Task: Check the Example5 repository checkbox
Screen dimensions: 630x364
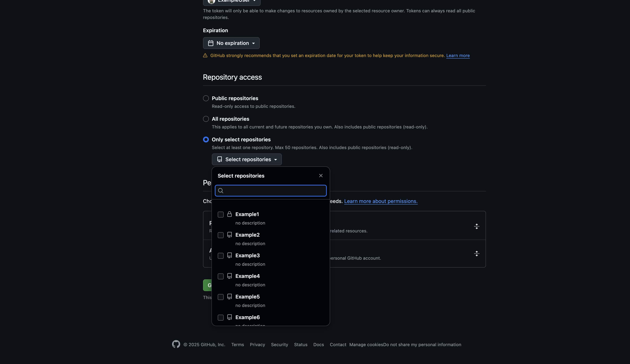Action: [x=220, y=297]
